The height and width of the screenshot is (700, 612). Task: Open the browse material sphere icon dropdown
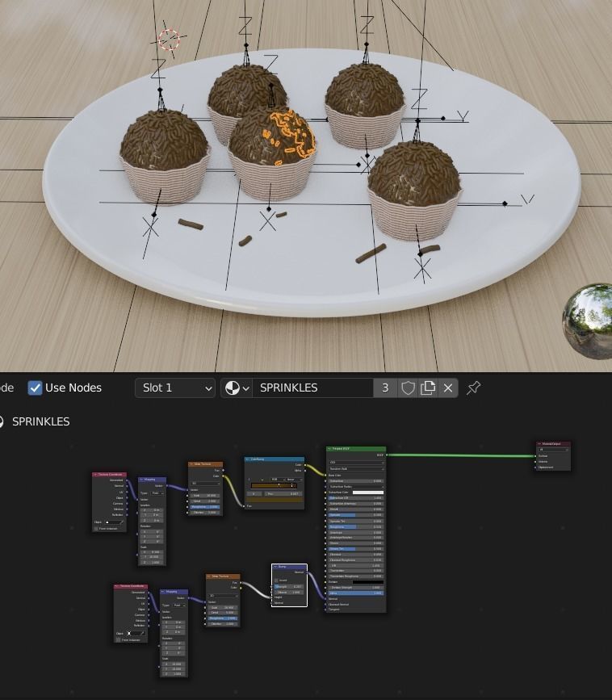point(237,388)
